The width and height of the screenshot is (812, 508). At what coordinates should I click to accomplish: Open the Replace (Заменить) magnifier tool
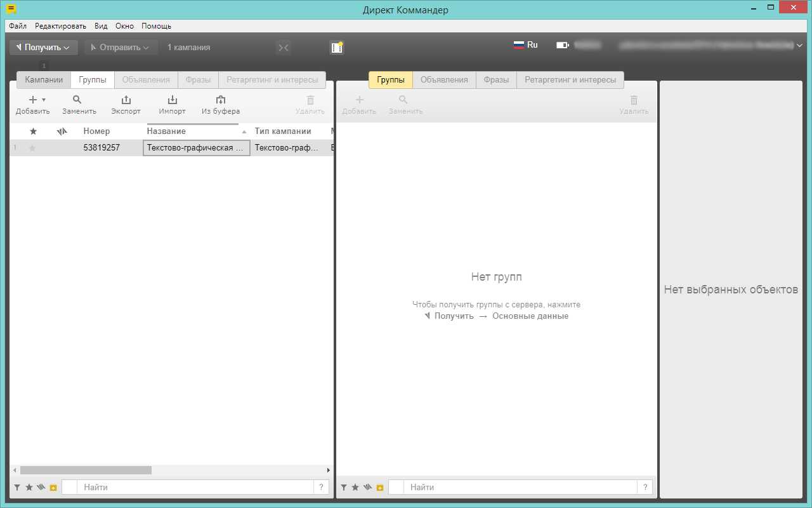[x=77, y=100]
